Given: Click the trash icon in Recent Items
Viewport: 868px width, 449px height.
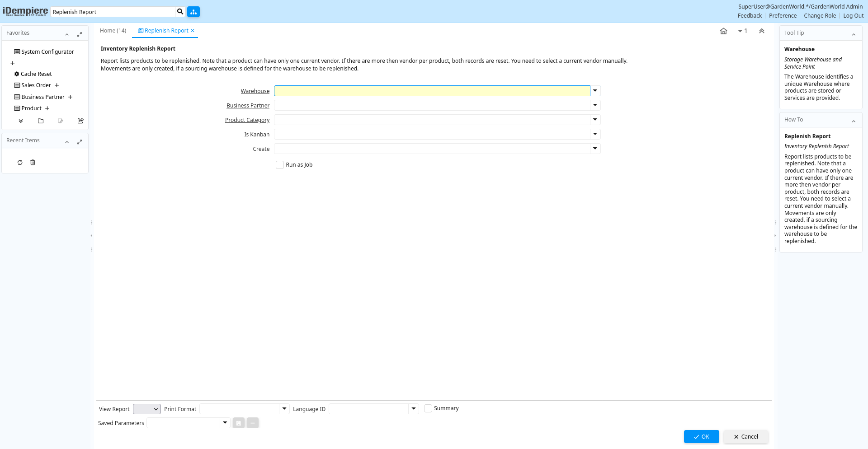Looking at the screenshot, I should pos(33,163).
